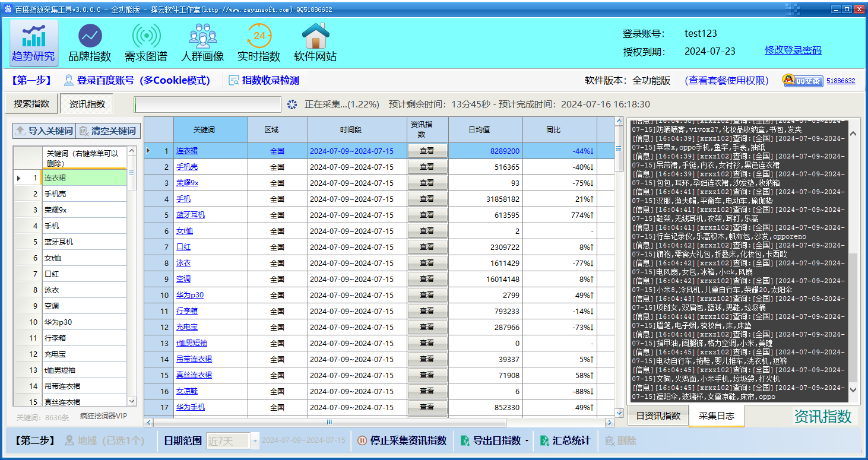Expand the 导出日指数 dropdown arrow
The width and height of the screenshot is (868, 460).
tap(527, 441)
